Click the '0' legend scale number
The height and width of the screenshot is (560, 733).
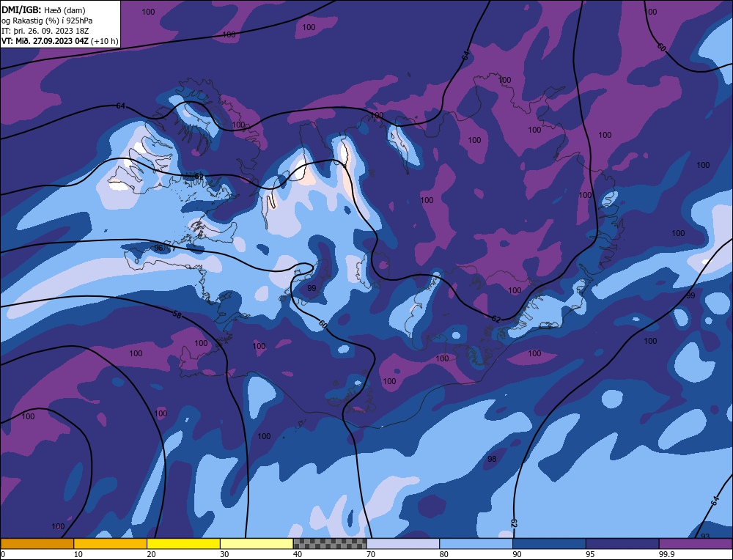click(x=3, y=554)
